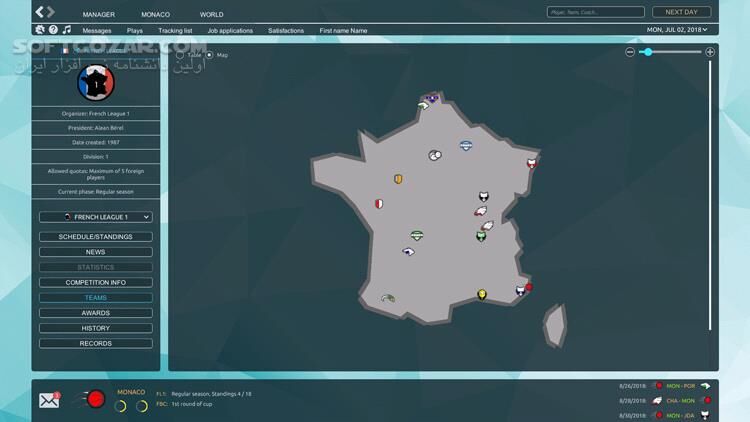
Task: Click the Monaco red team logo
Action: tap(96, 400)
